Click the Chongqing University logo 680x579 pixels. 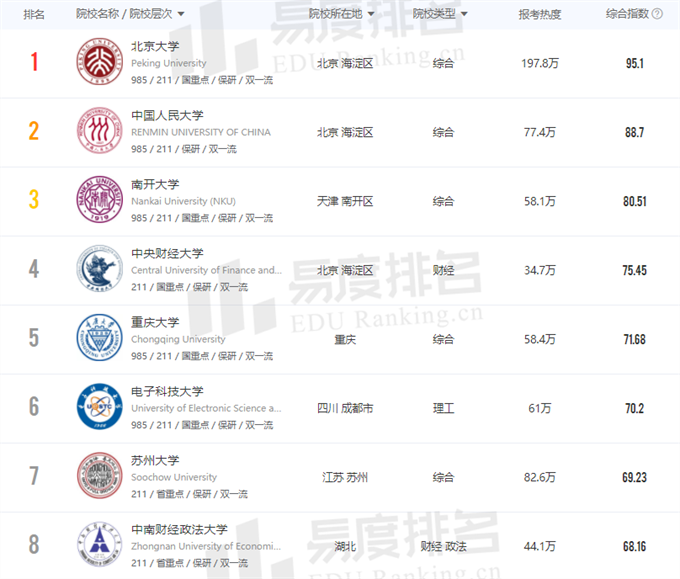pos(99,337)
